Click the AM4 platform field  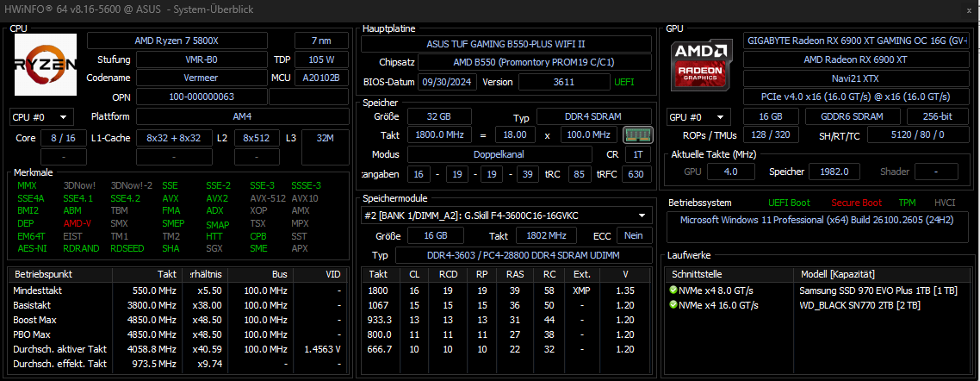tap(243, 117)
